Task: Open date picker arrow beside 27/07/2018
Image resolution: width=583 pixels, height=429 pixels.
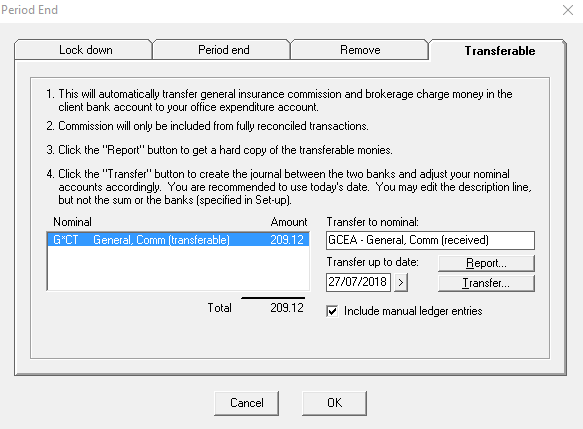Action: (400, 283)
